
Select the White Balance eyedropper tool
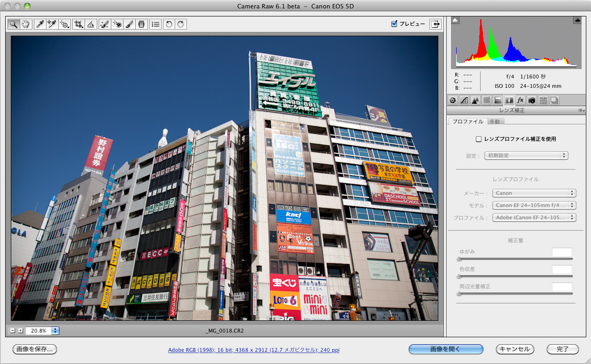point(40,24)
